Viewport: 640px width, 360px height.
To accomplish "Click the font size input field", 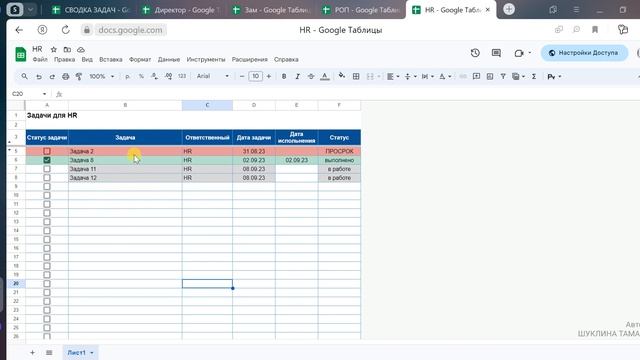I will [x=256, y=76].
